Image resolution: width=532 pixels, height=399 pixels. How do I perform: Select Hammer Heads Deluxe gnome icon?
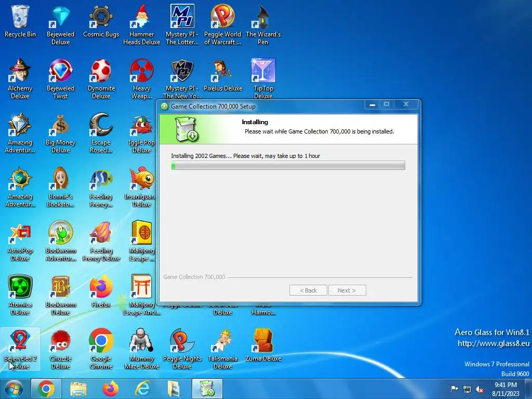click(141, 24)
